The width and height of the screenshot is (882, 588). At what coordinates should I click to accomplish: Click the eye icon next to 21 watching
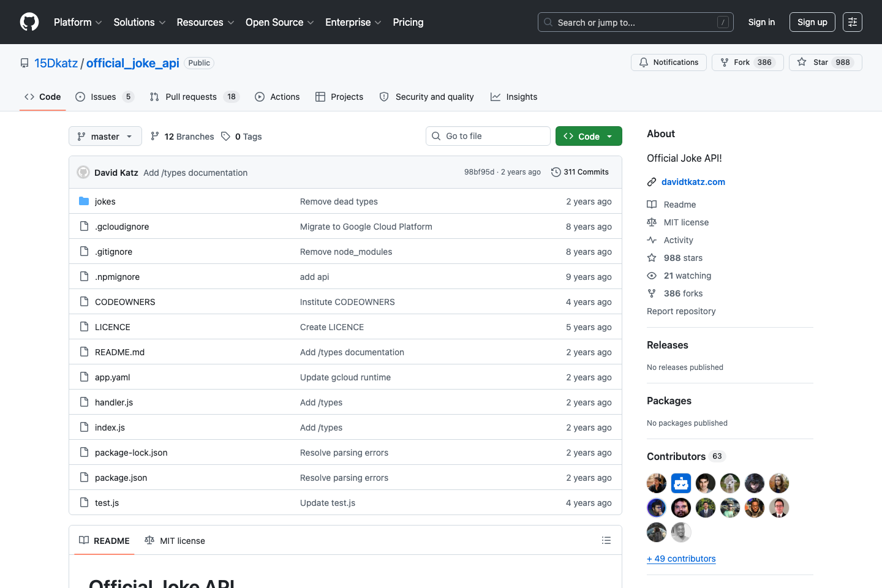click(x=652, y=276)
